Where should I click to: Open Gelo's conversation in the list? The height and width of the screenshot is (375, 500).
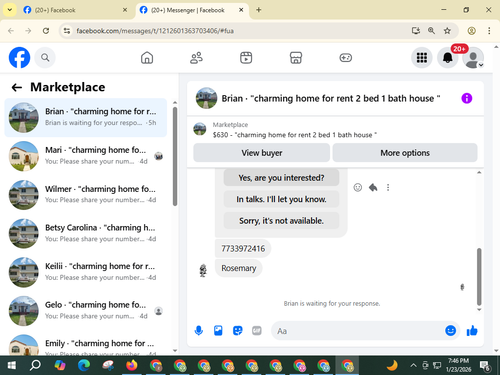[x=86, y=311]
